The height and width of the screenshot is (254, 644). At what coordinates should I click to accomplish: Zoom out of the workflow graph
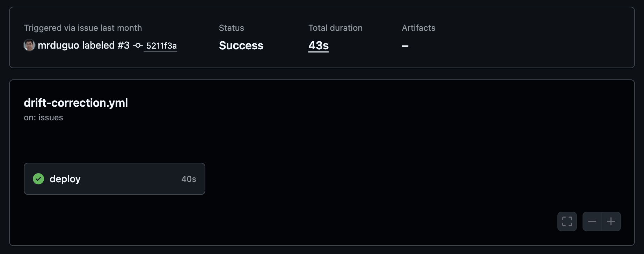[x=592, y=221]
